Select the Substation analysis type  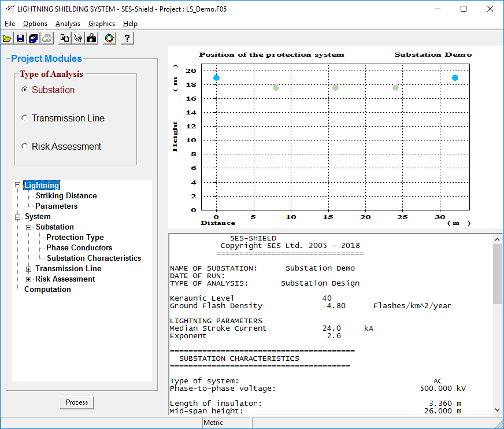click(x=24, y=90)
